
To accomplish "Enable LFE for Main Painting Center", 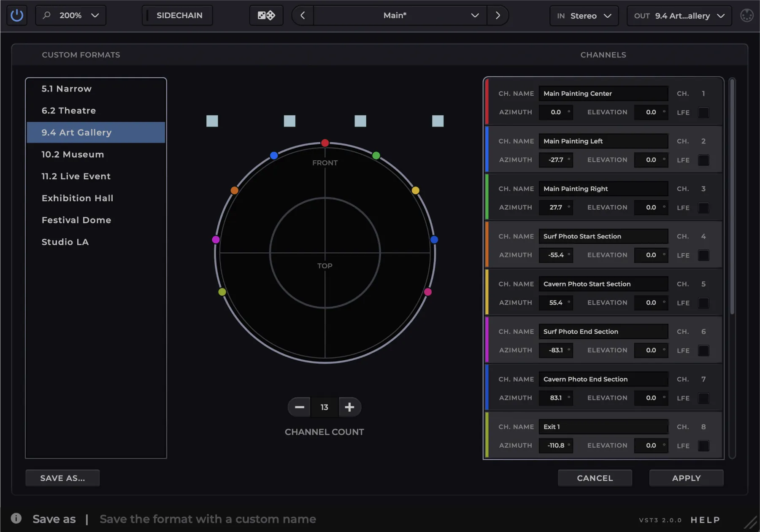I will click(703, 112).
